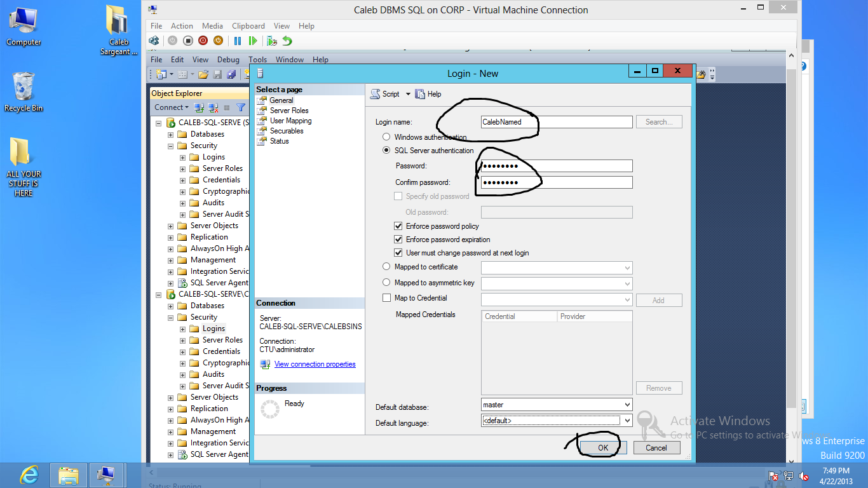Pause the virtual machine
The image size is (868, 488).
click(238, 41)
